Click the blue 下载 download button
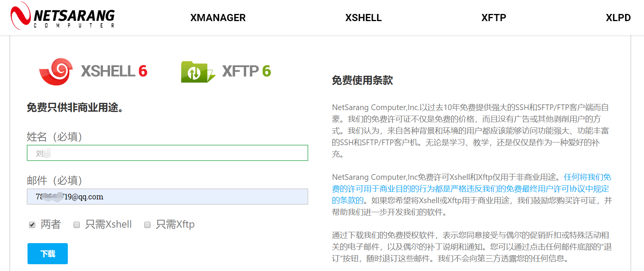Screen dimensions: 644x271 click(x=47, y=254)
